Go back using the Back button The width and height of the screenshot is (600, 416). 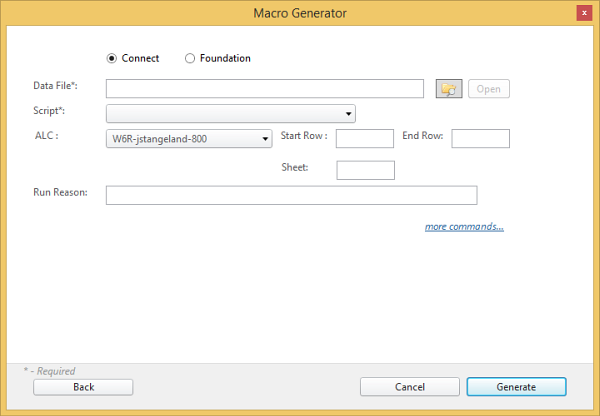point(83,387)
